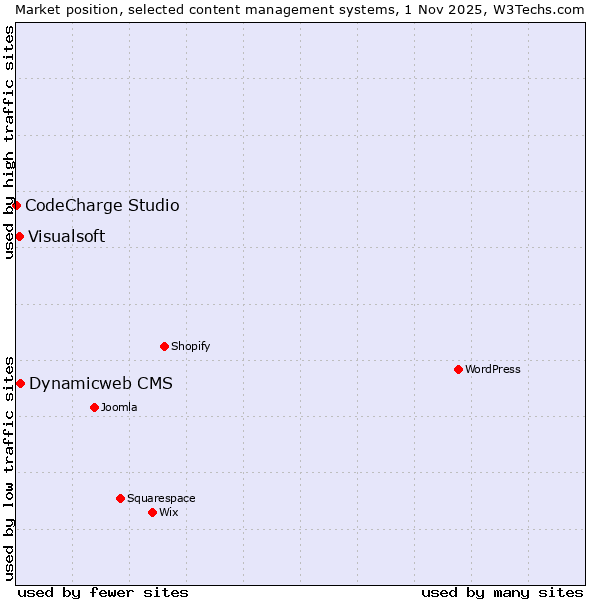Image resolution: width=600 pixels, height=600 pixels.
Task: Select the Shopify data point marker
Action: 164,346
